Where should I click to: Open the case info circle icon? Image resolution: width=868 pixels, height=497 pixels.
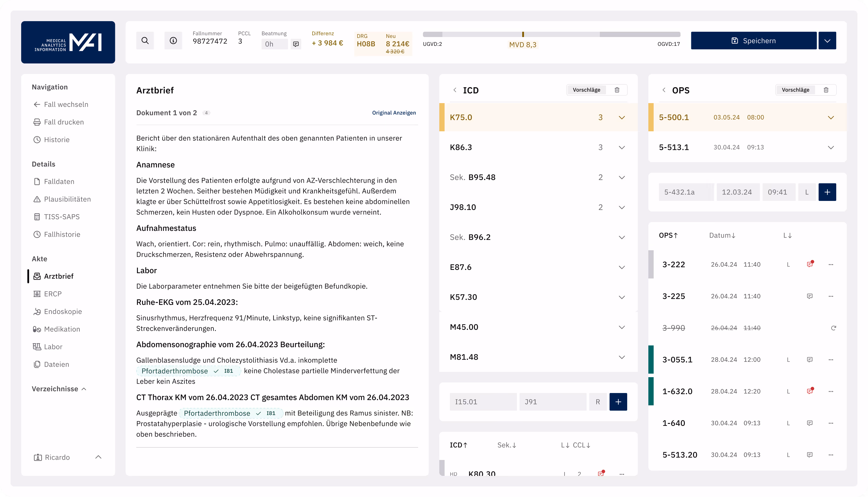(173, 41)
